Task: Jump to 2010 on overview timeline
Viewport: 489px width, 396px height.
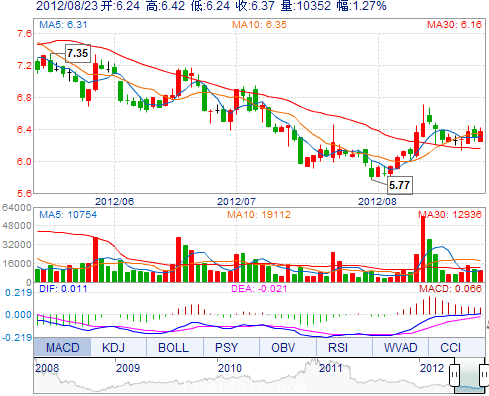Action: click(230, 368)
